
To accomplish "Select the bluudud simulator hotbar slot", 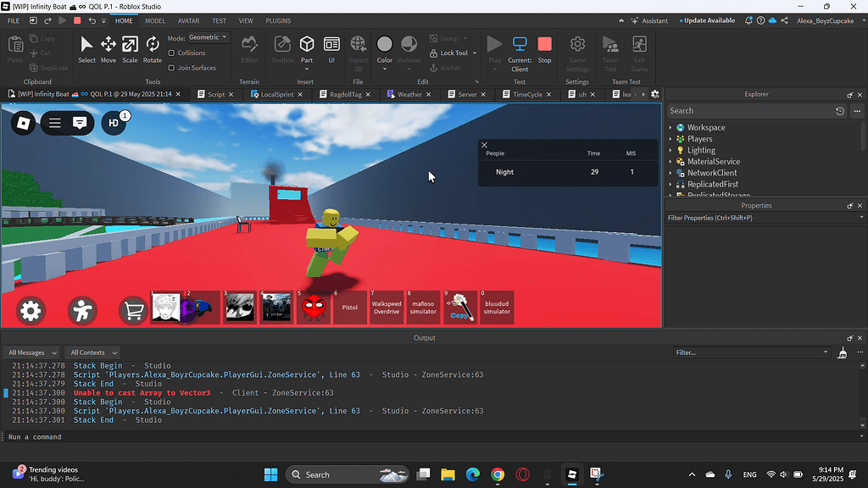I will [x=497, y=307].
